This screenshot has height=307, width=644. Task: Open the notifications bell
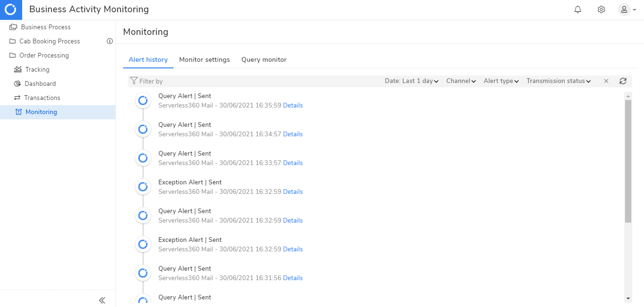(578, 9)
